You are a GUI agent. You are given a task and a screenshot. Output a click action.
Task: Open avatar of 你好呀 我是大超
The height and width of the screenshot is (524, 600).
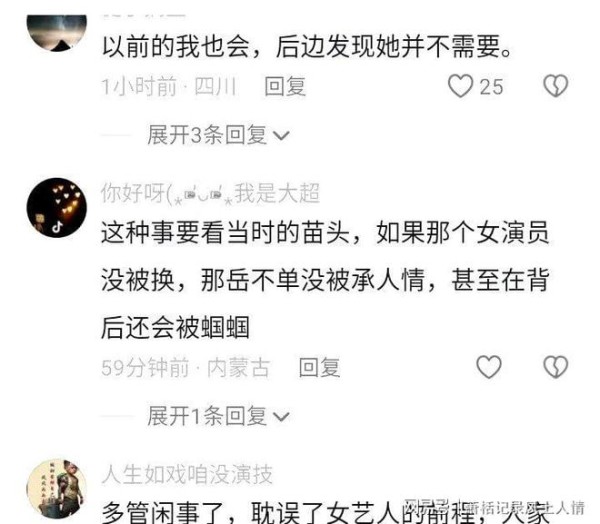tap(57, 208)
